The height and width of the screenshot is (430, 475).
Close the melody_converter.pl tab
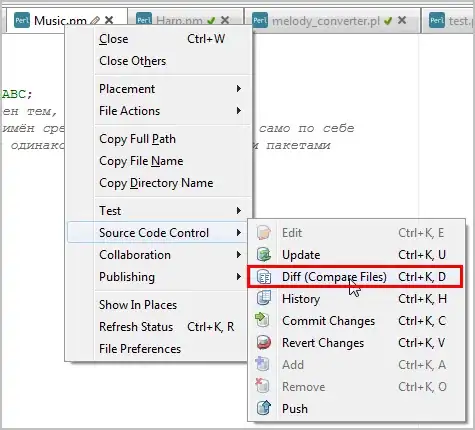(x=402, y=20)
